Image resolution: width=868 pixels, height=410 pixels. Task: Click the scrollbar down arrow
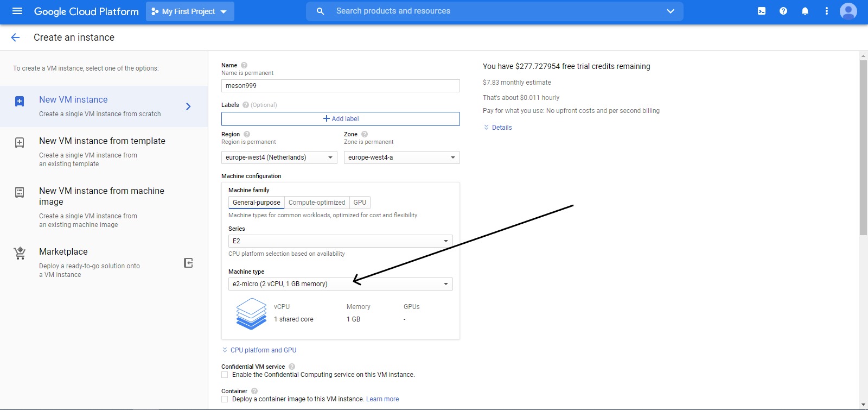863,405
